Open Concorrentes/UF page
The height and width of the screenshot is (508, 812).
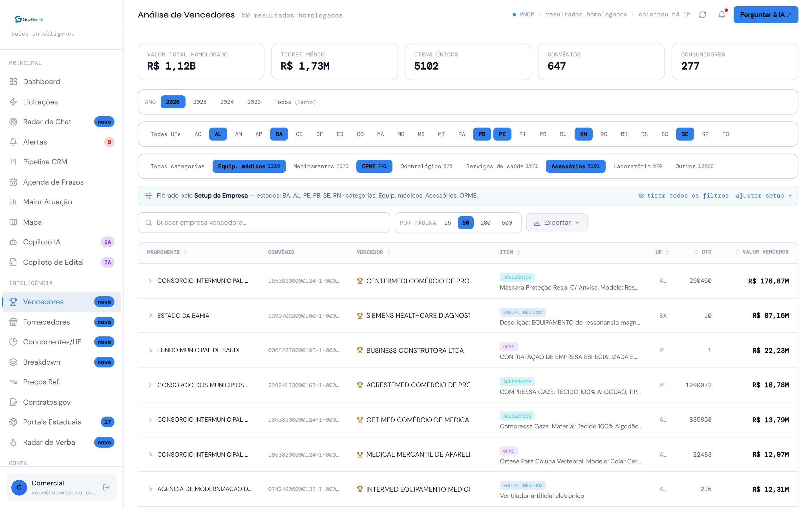point(62,342)
